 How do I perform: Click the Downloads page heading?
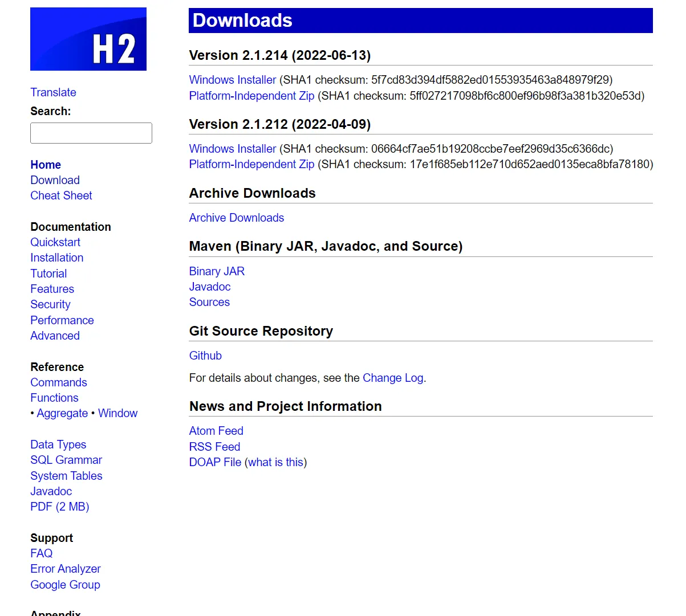(x=421, y=21)
